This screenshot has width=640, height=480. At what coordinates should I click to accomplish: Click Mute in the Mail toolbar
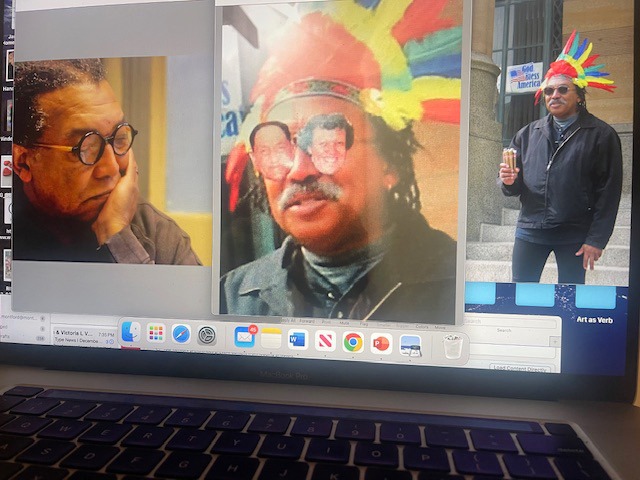(x=344, y=322)
